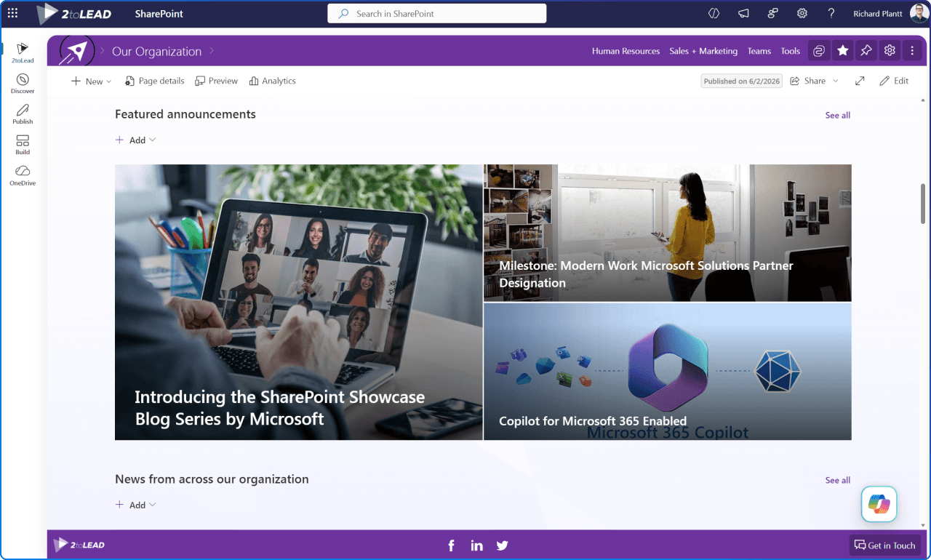This screenshot has height=560, width=931.
Task: Open the New dropdown in command bar
Action: pyautogui.click(x=91, y=81)
